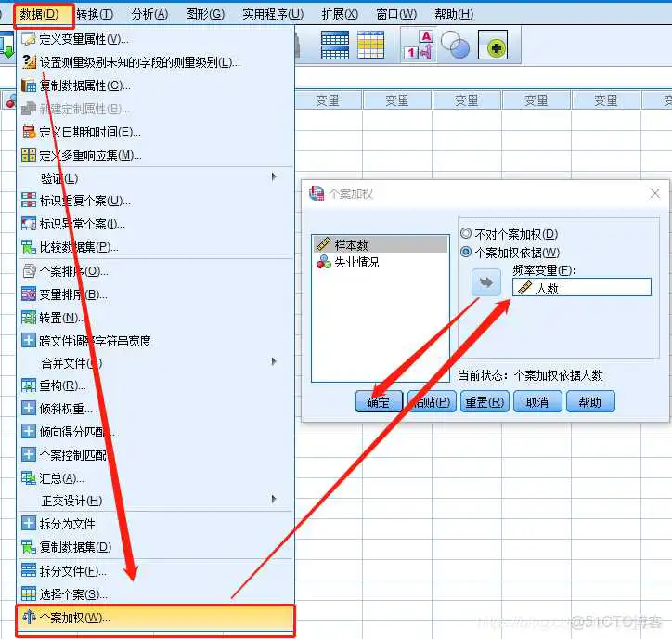Select 拆分文件(F) menu entry

156,572
